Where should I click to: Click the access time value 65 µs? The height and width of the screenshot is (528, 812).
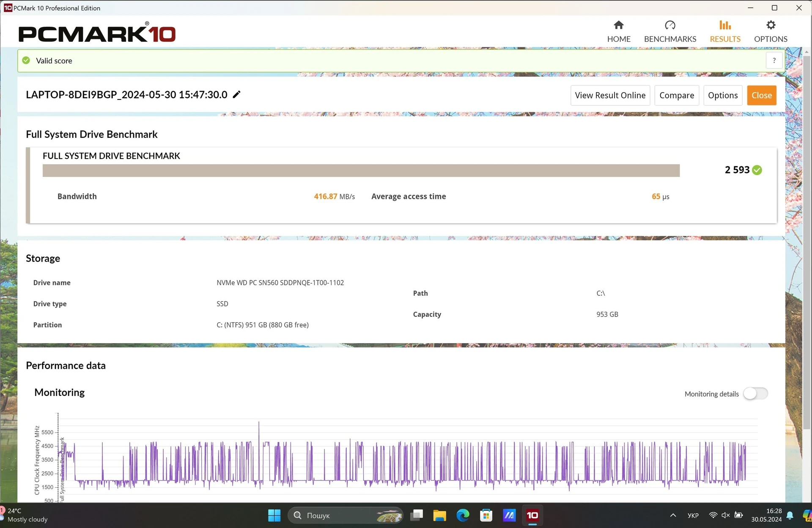[x=660, y=196]
